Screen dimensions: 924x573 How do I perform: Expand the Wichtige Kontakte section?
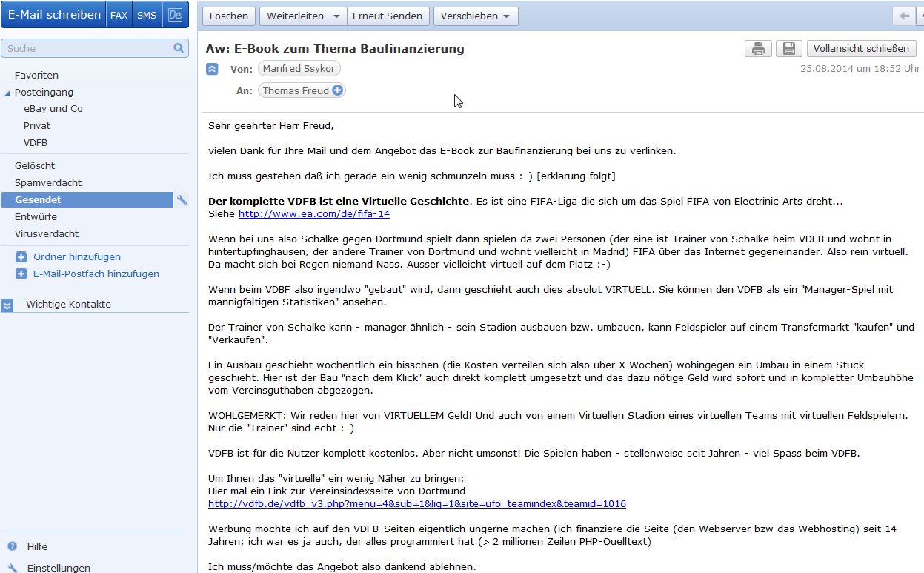[x=7, y=305]
